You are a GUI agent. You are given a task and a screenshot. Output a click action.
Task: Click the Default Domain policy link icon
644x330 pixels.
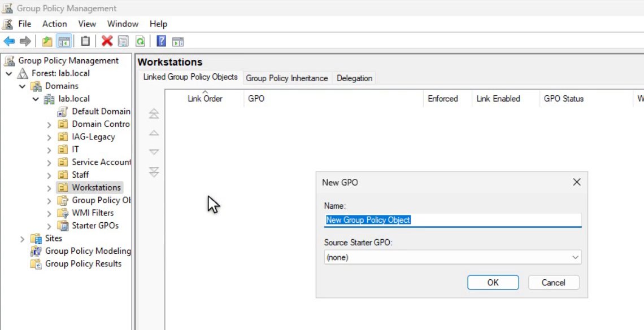[63, 112]
